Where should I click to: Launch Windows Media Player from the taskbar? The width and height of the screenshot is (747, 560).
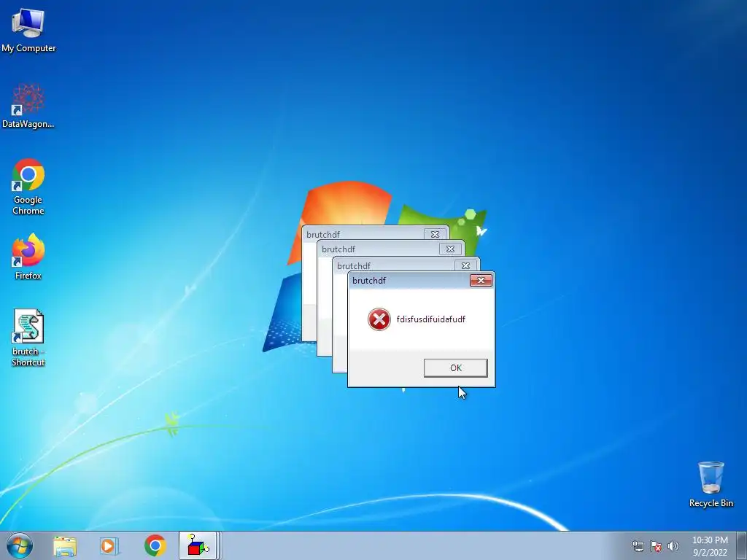pyautogui.click(x=109, y=546)
